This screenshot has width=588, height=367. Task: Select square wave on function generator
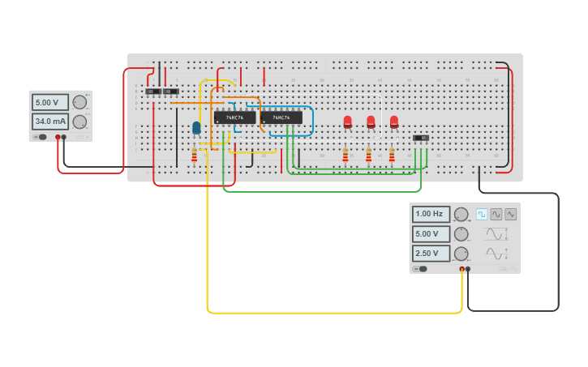(x=482, y=214)
